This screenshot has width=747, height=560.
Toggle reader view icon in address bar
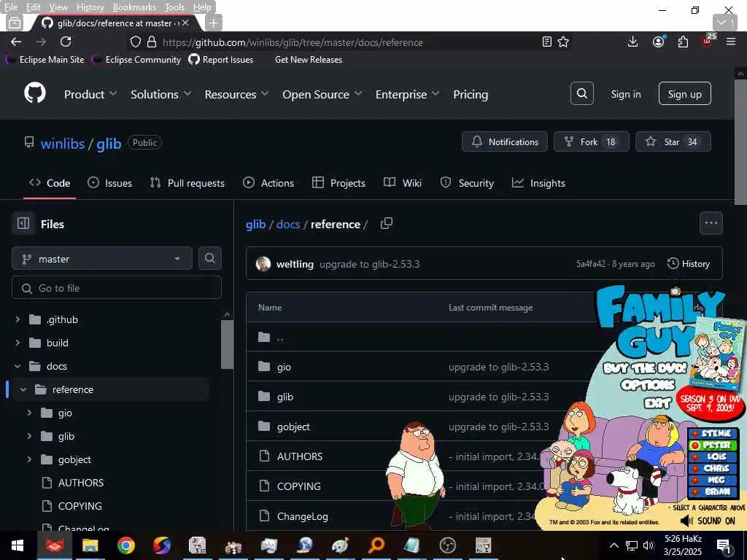point(547,42)
